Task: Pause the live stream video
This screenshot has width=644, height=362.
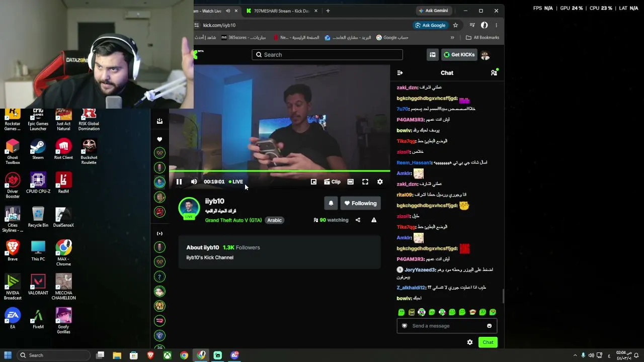Action: (x=179, y=182)
